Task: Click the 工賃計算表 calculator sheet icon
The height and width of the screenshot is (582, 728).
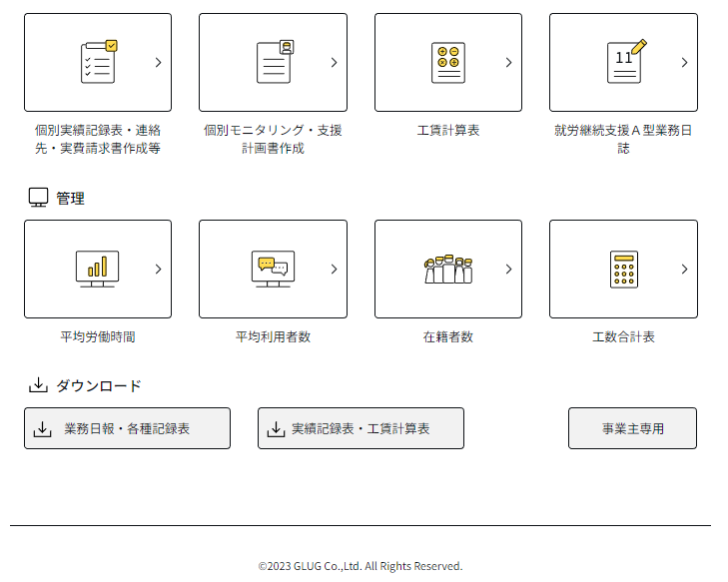Action: click(x=448, y=63)
